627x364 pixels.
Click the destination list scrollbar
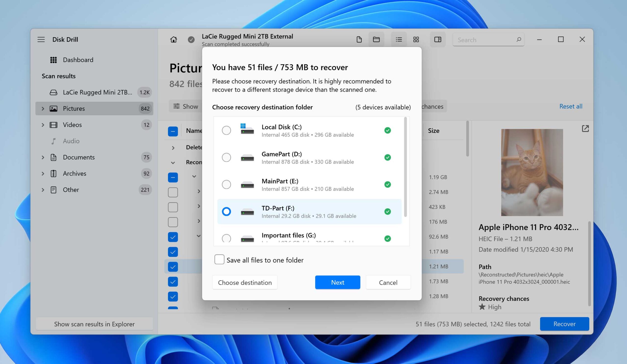coord(405,167)
